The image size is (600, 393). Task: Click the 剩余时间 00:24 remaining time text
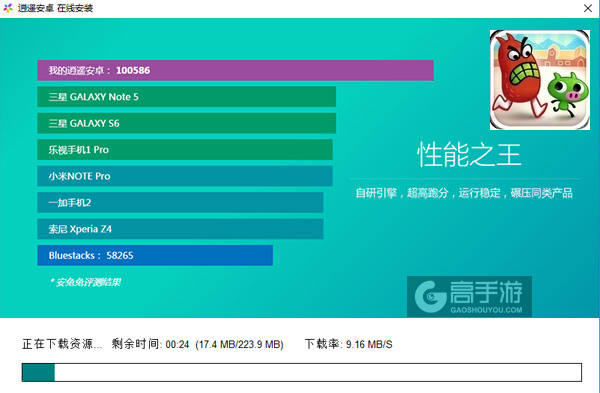tap(150, 344)
